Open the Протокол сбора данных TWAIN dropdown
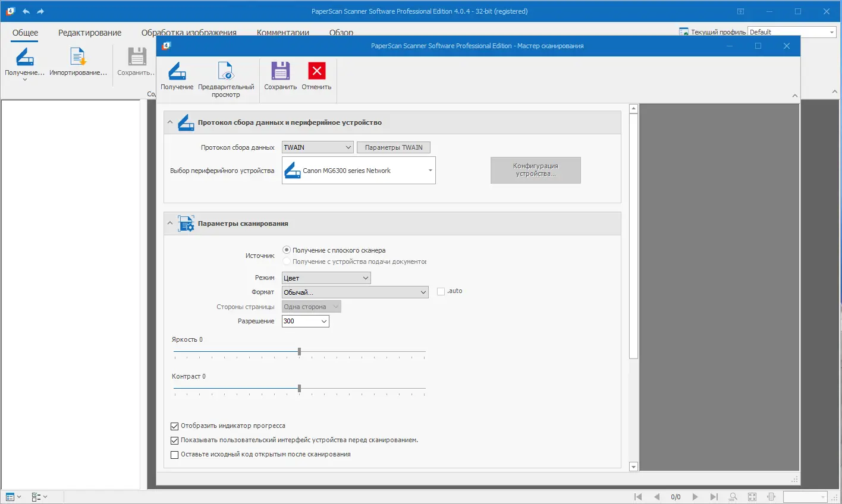 pyautogui.click(x=318, y=147)
